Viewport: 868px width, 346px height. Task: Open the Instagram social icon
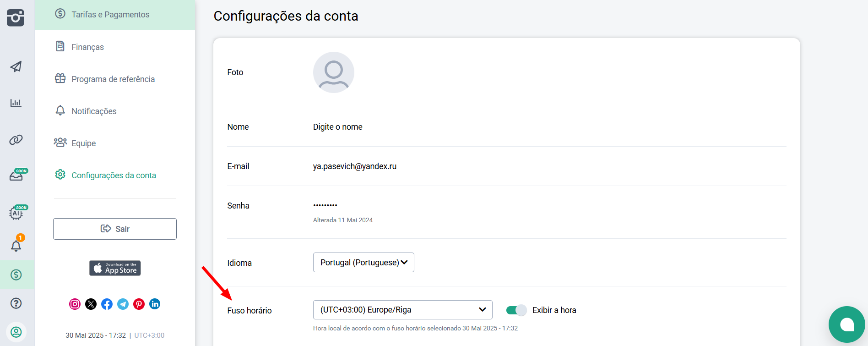75,304
